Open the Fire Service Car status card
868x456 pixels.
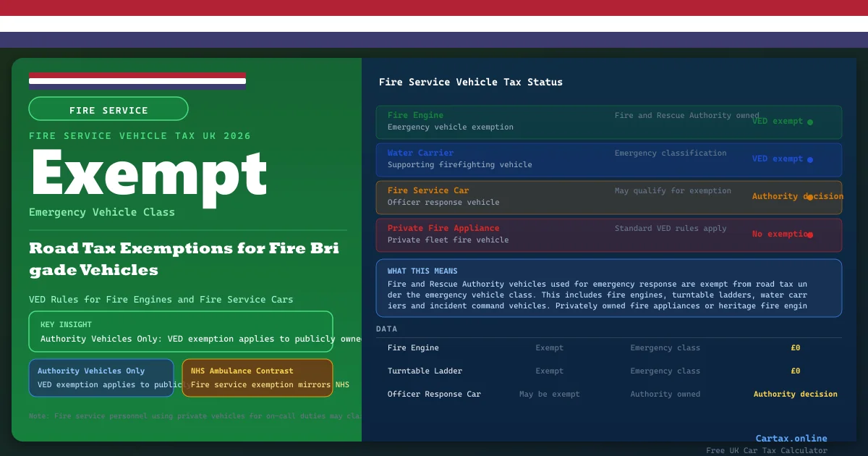(608, 197)
